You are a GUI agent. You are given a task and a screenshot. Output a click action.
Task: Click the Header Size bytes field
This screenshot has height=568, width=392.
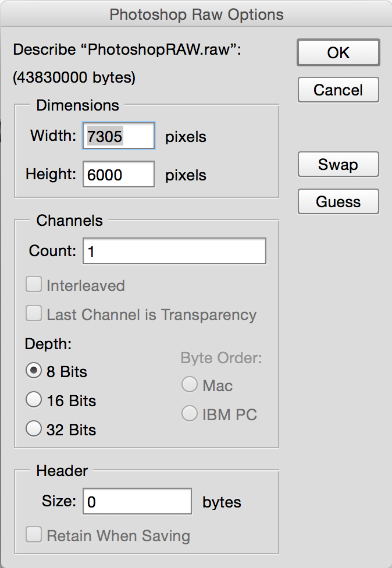pyautogui.click(x=137, y=501)
